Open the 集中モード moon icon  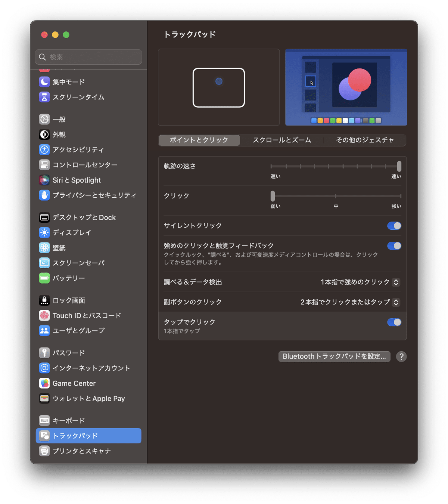(44, 82)
